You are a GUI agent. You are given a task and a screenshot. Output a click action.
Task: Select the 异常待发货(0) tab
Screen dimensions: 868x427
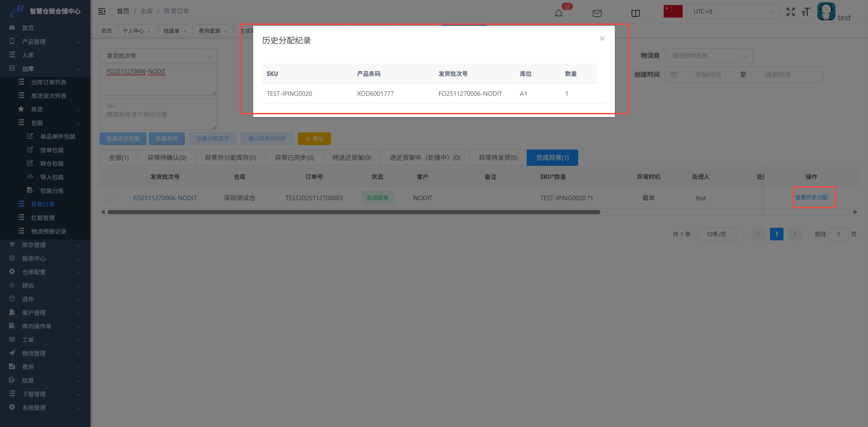[498, 158]
